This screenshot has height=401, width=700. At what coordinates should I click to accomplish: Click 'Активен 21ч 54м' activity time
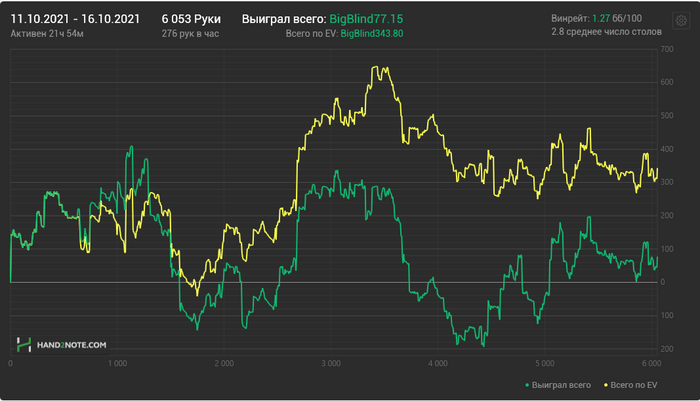[47, 33]
